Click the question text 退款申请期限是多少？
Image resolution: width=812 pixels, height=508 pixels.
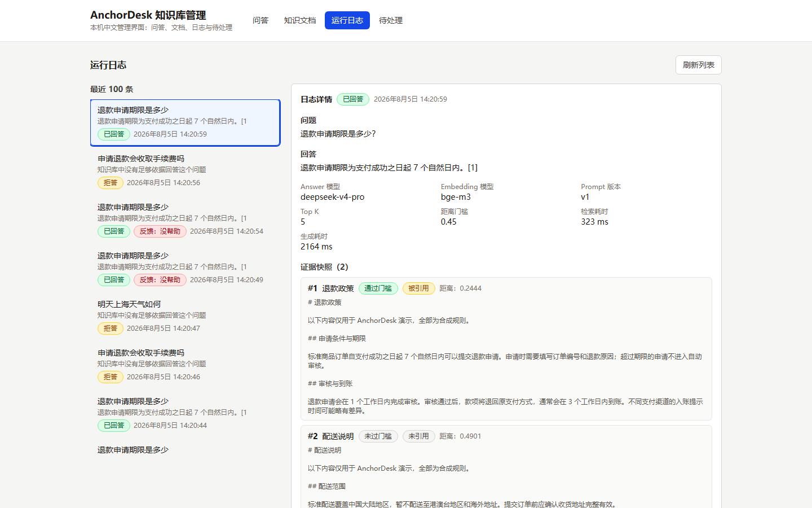point(338,134)
